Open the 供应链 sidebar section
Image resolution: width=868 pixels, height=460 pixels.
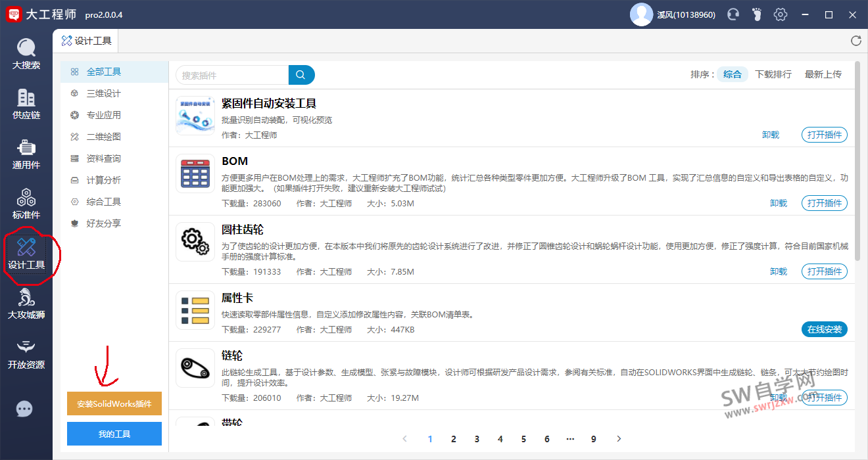(x=26, y=104)
